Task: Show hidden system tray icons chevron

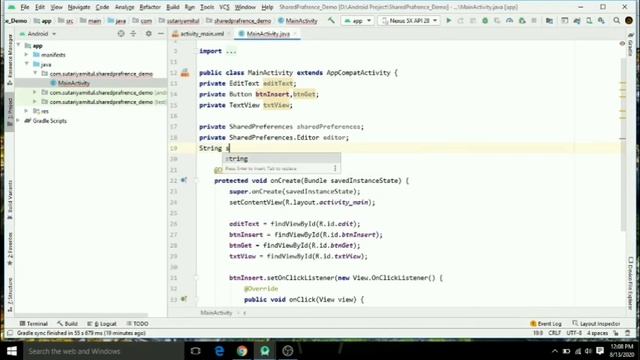Action: coord(554,351)
